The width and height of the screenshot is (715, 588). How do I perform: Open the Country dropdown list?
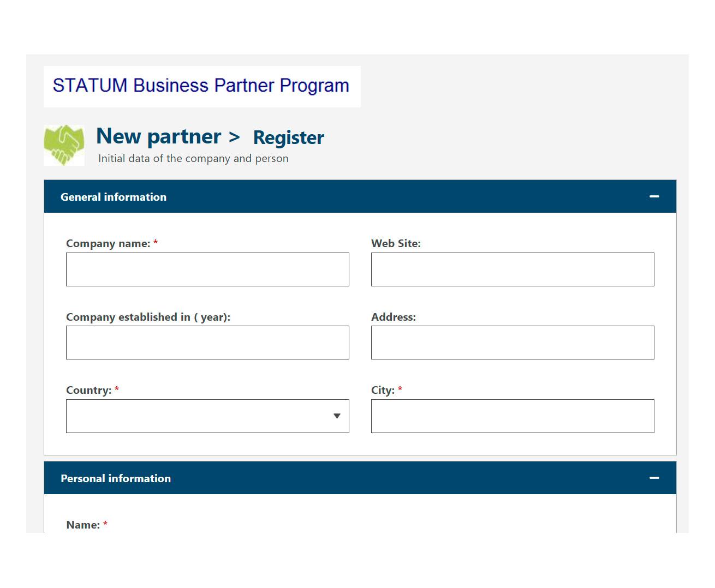tap(207, 416)
